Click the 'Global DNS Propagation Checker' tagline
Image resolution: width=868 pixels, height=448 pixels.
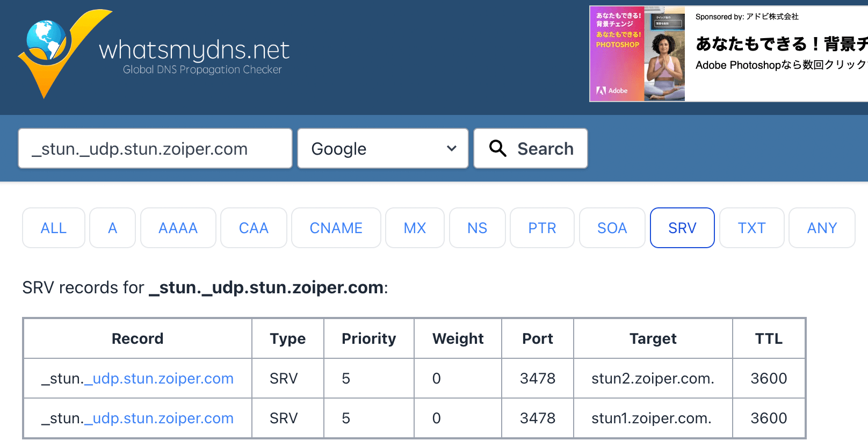[x=202, y=69]
